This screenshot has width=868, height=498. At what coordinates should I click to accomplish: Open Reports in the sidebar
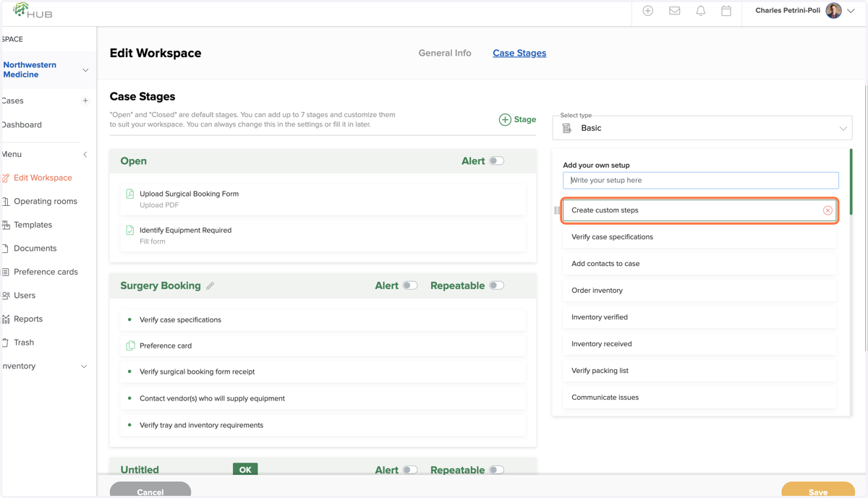point(28,319)
